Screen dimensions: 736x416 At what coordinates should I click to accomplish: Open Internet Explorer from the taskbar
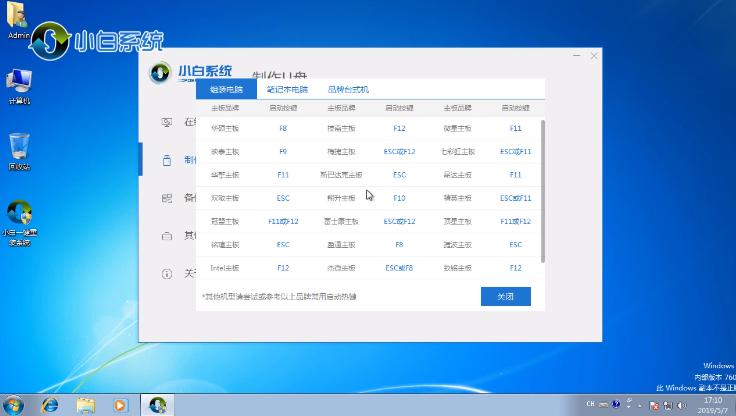[x=48, y=405]
